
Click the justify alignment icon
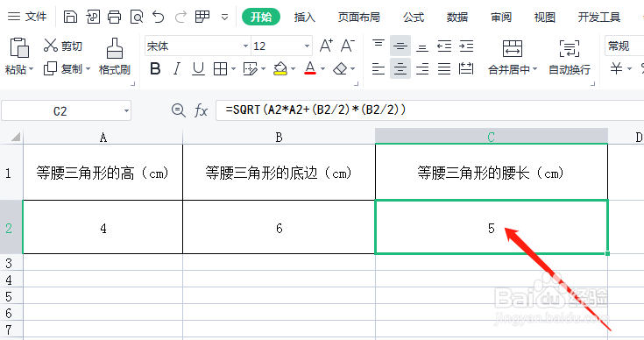point(444,68)
